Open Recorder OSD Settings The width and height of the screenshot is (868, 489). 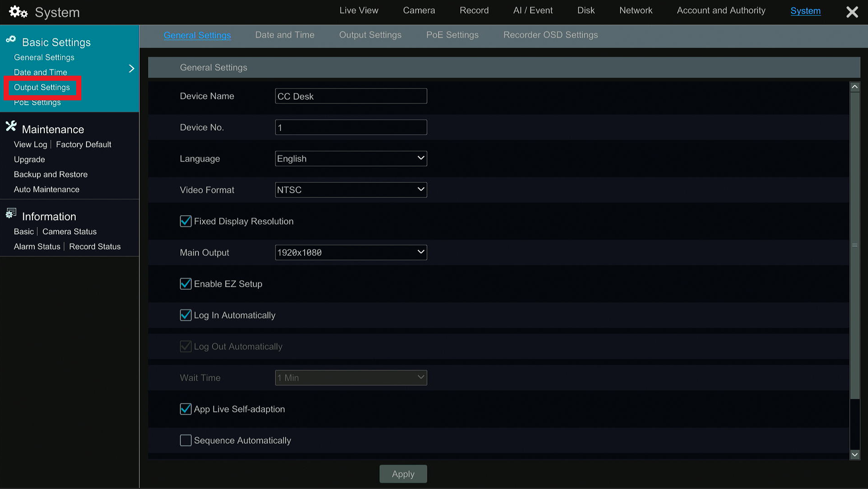click(x=550, y=35)
